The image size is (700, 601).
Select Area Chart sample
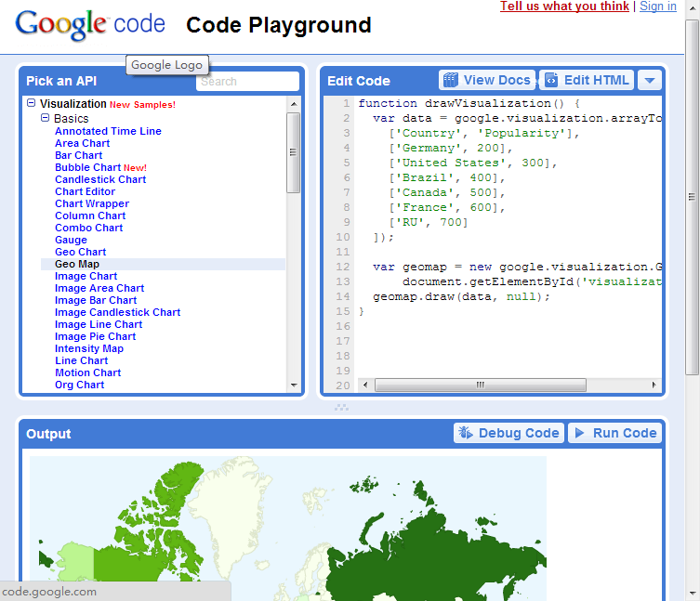point(82,143)
